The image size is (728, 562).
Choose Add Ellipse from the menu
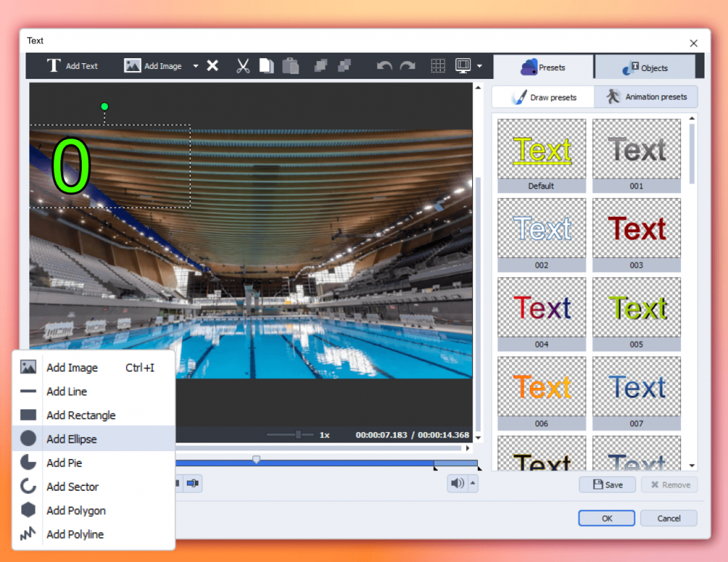pyautogui.click(x=71, y=439)
